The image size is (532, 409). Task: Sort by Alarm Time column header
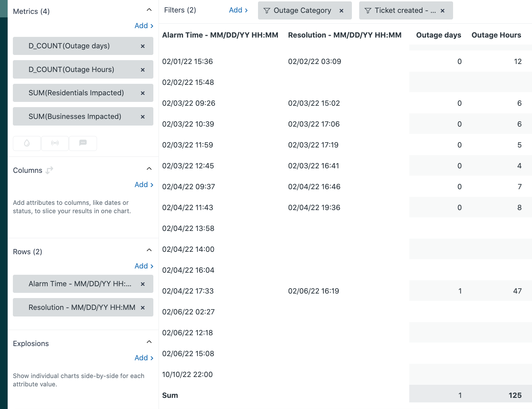click(220, 35)
